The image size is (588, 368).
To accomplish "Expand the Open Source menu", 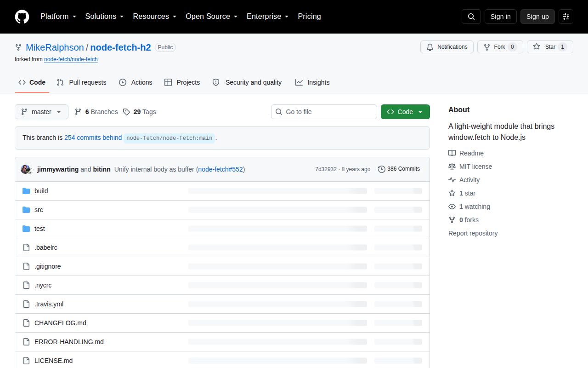I will point(211,17).
